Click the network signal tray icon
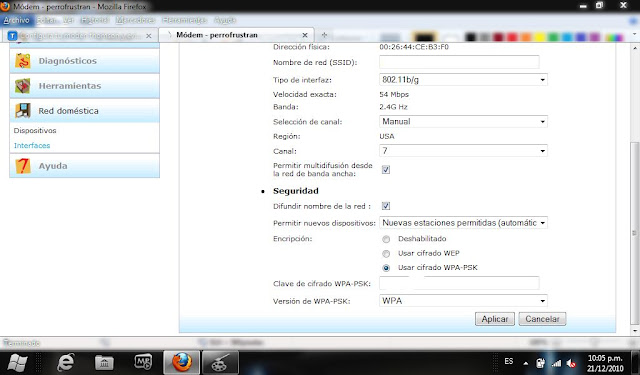 556,363
